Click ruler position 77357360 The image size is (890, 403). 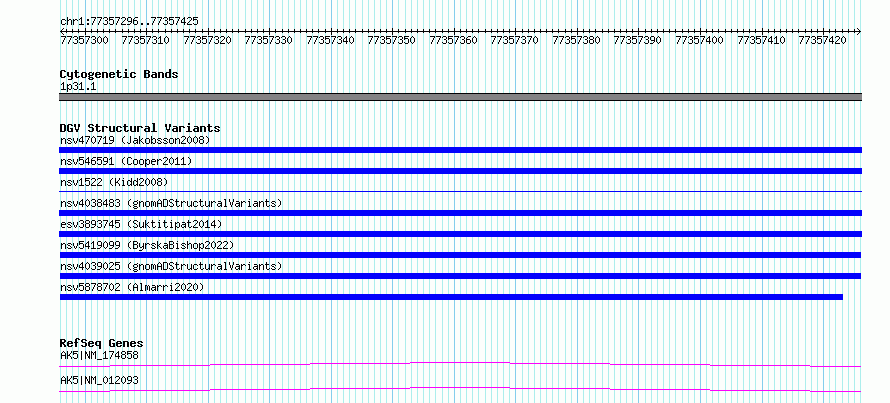point(453,40)
